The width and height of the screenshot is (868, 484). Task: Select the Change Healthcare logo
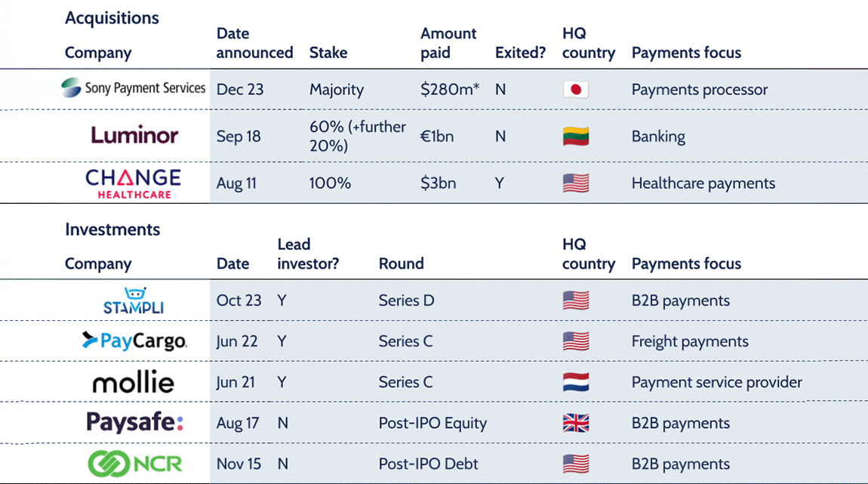tap(134, 183)
